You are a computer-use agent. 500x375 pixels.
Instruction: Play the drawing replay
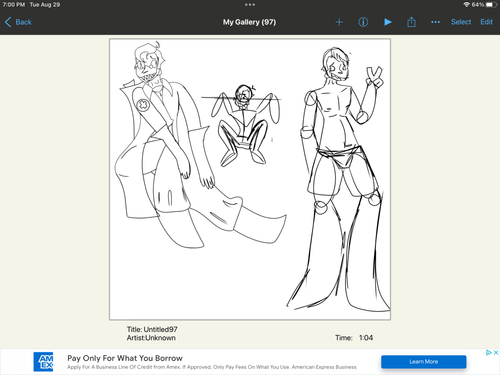[387, 22]
